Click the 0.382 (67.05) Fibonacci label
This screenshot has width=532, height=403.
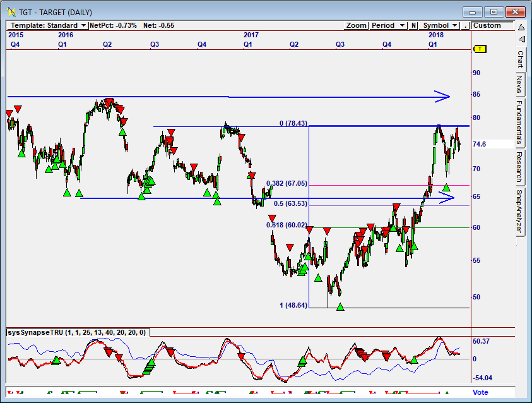coord(287,183)
